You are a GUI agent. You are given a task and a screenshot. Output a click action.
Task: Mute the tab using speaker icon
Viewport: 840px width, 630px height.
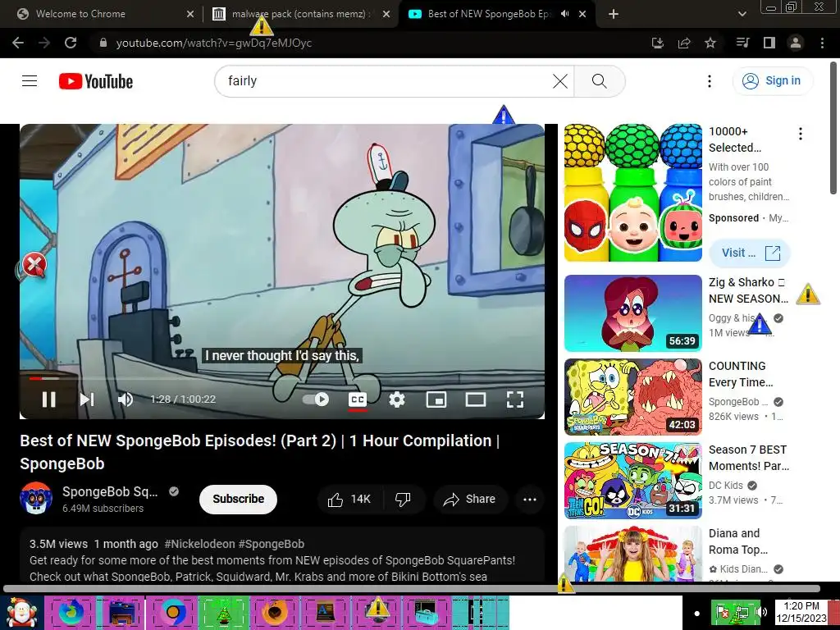(564, 14)
